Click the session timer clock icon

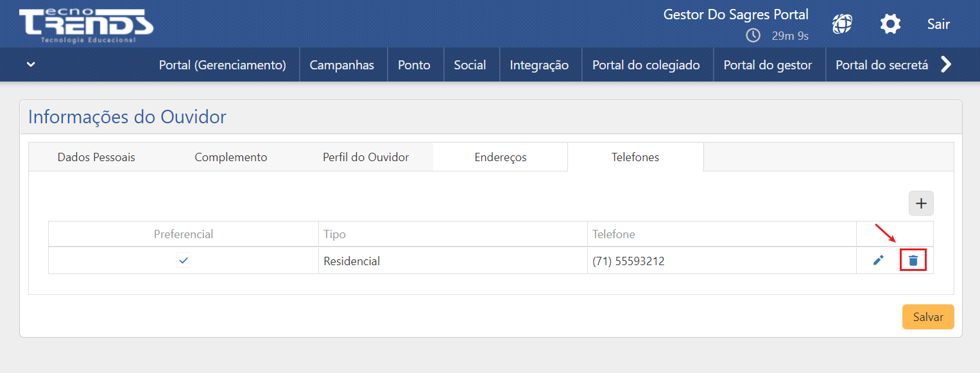[x=753, y=35]
